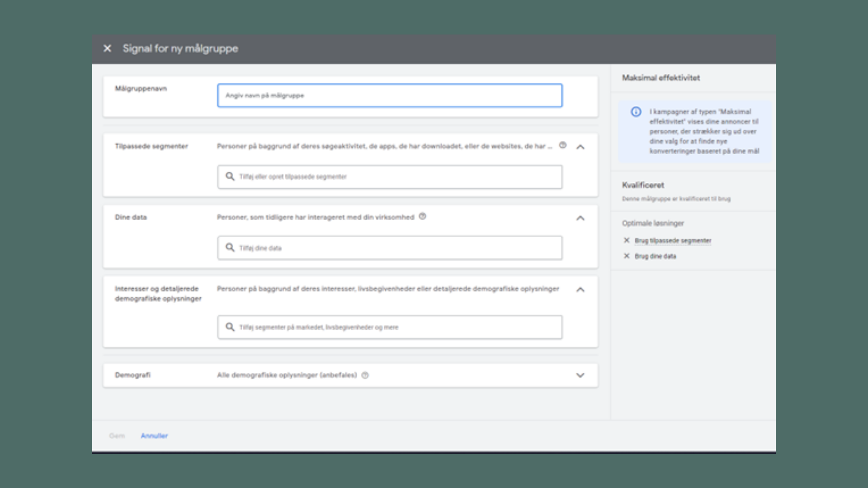
Task: Click the Tilpassede segmenter label
Action: click(x=151, y=146)
